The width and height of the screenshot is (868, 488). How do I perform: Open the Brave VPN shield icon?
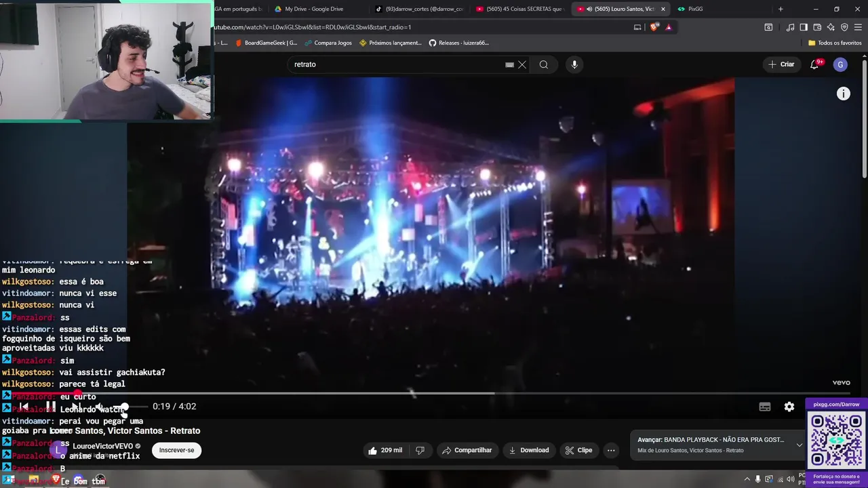pos(844,27)
